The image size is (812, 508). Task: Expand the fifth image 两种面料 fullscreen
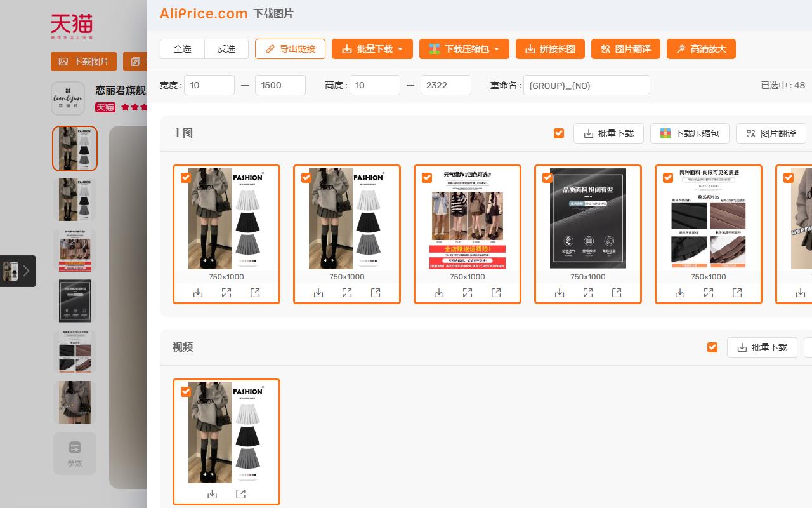(709, 293)
